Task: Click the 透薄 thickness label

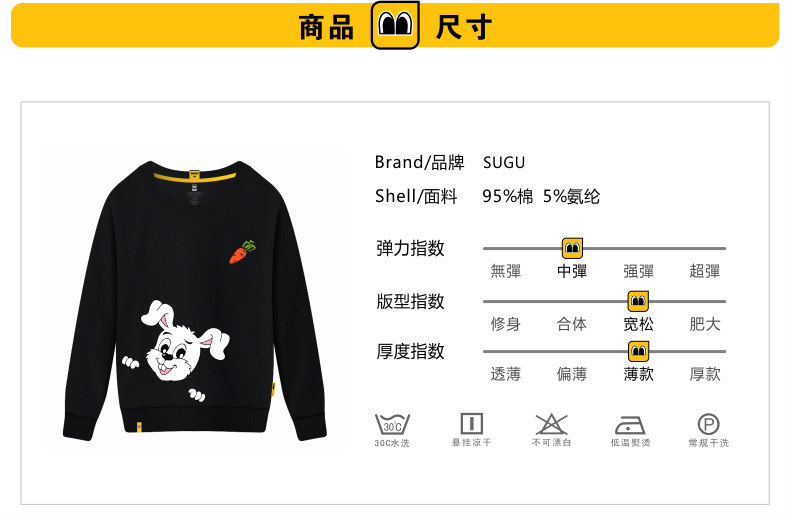Action: tap(505, 374)
